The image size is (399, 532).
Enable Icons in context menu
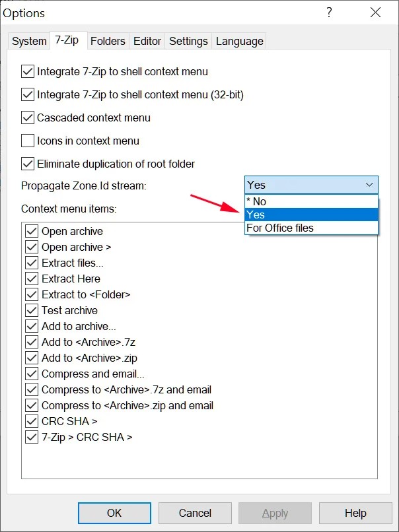28,141
